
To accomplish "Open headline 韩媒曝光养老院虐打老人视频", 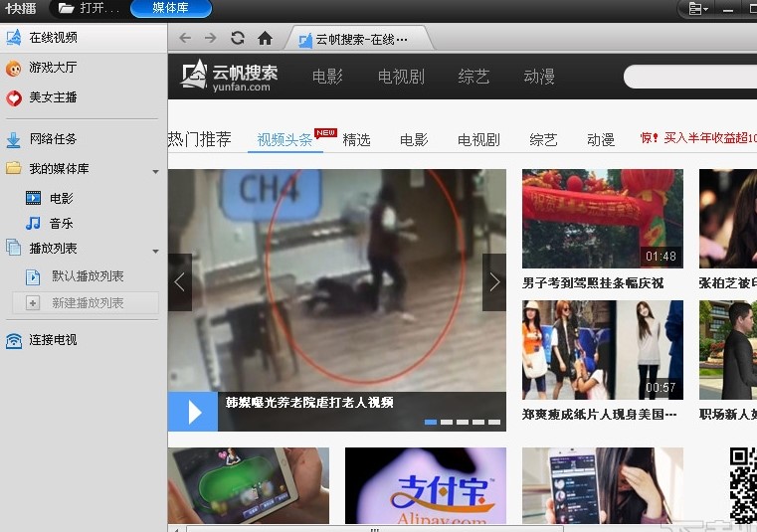I will (309, 402).
